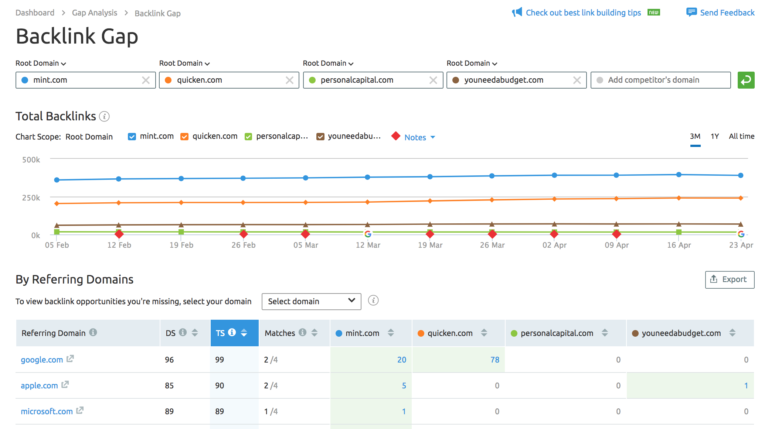Uncheck the mint.com chart checkbox
The image size is (768, 429).
tap(132, 137)
